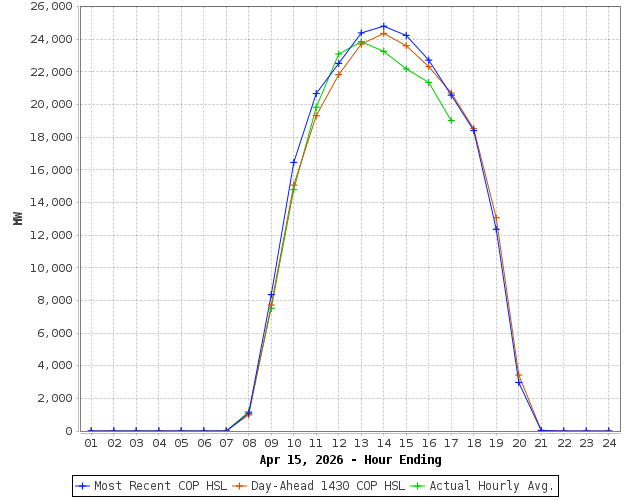Click the orange data point at hour 19
The image size is (630, 500).
coord(496,218)
